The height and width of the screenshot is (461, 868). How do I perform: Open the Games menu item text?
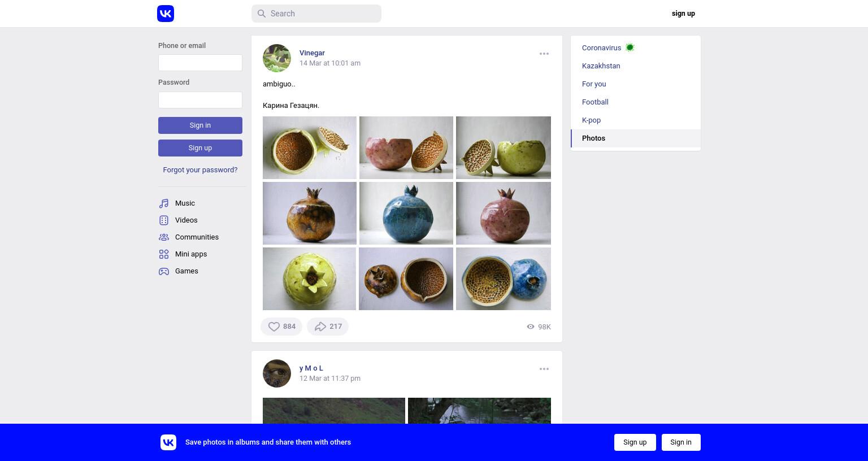coord(186,271)
